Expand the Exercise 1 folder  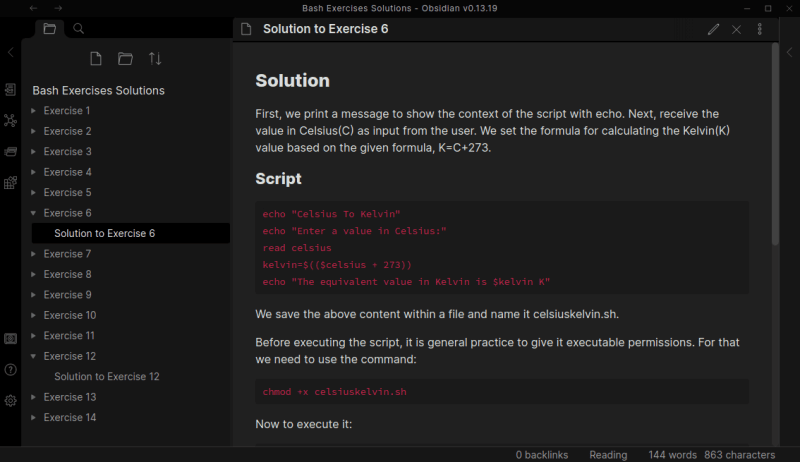click(x=67, y=111)
